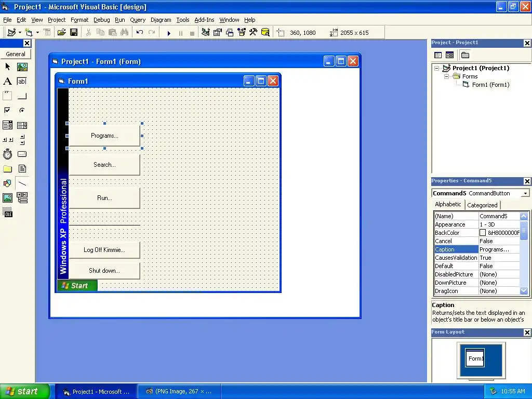Image resolution: width=532 pixels, height=399 pixels.
Task: Select the CheckBox control tool
Action: point(7,111)
